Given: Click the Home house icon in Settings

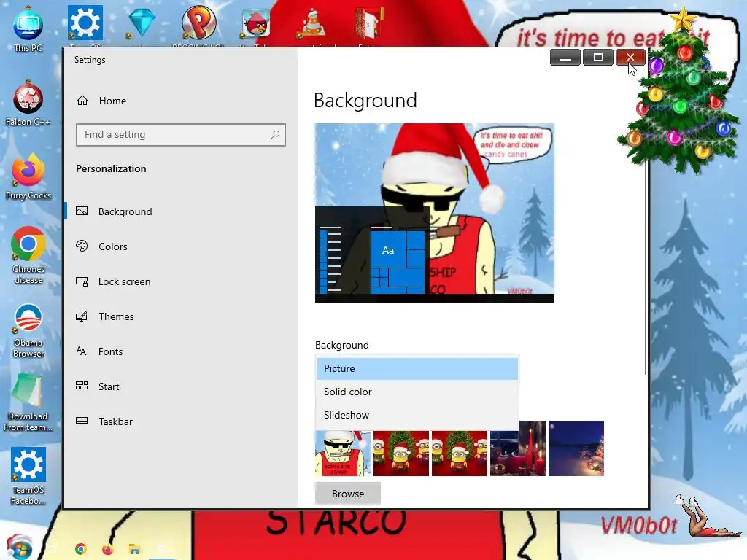Looking at the screenshot, I should (x=82, y=101).
